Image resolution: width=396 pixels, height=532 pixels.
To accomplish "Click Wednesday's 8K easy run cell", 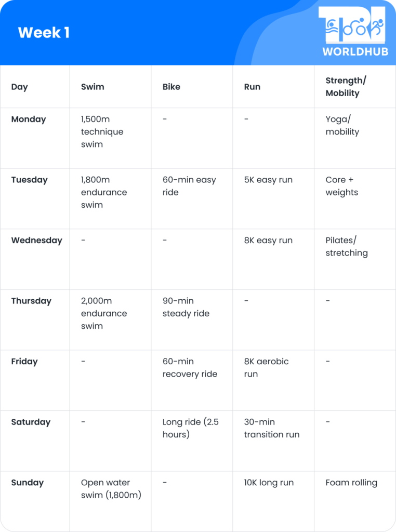I will point(268,241).
